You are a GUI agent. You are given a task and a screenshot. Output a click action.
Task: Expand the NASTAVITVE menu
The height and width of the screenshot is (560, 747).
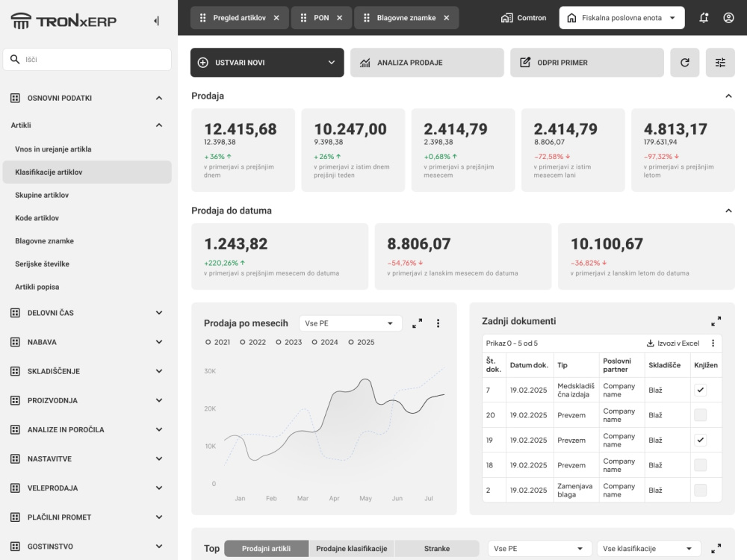click(159, 459)
